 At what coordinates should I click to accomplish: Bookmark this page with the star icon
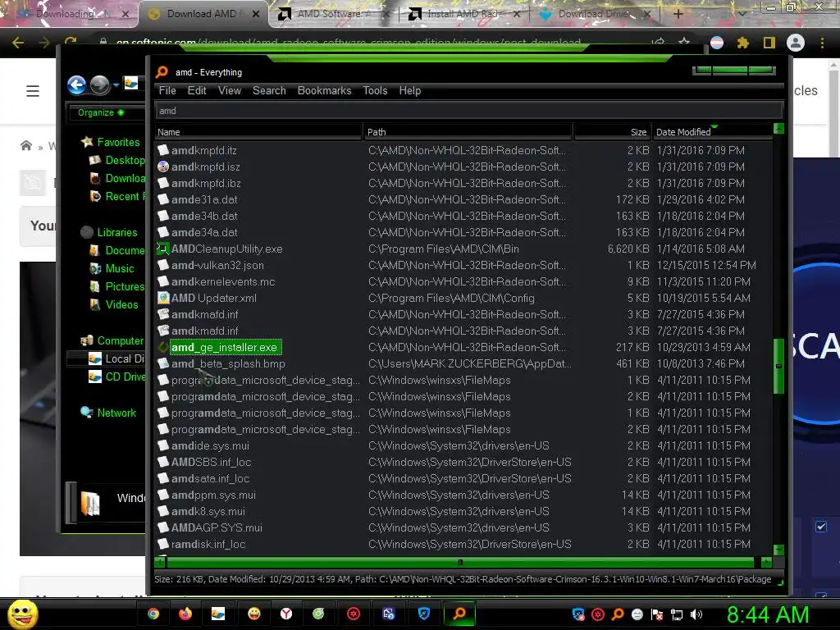pyautogui.click(x=684, y=43)
